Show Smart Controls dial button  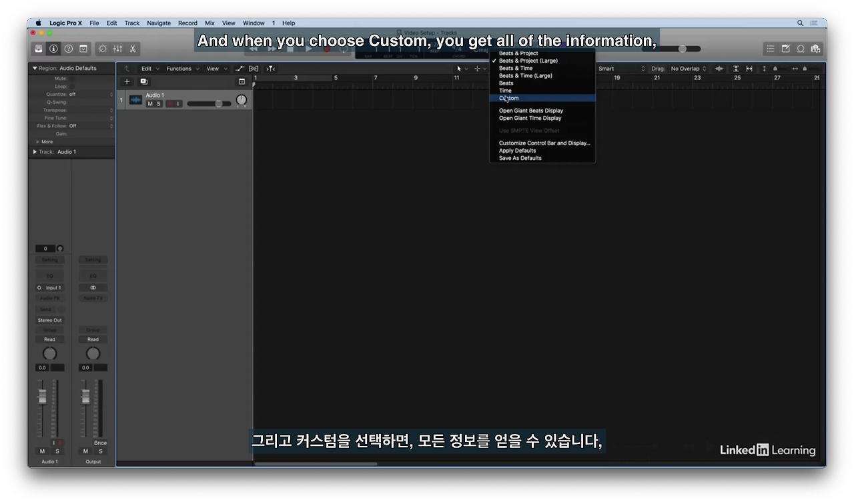click(103, 49)
